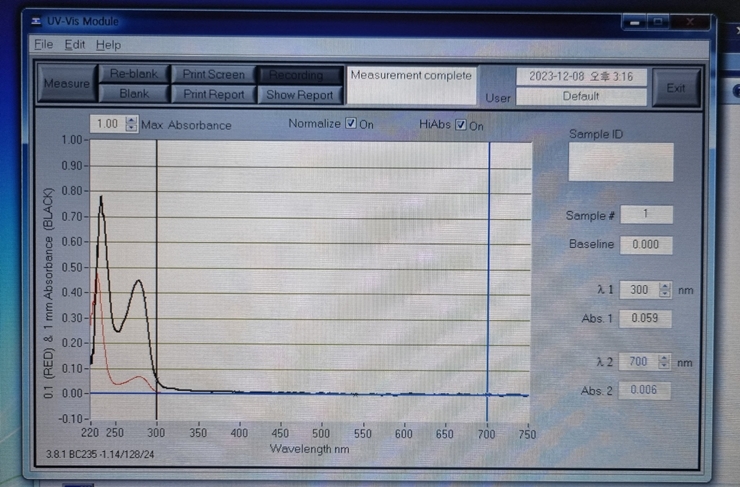Open the Help menu
Image resolution: width=740 pixels, height=487 pixels.
pos(108,45)
